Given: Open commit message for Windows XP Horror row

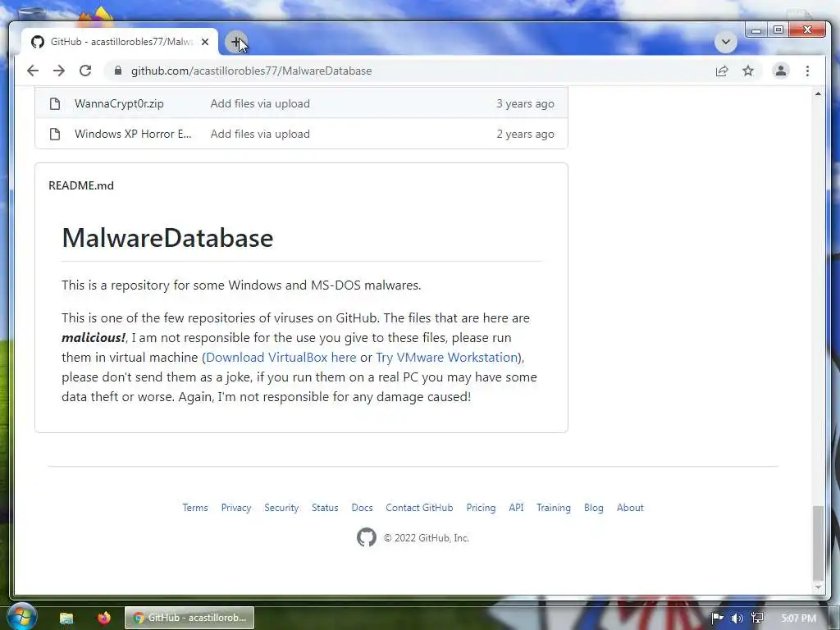Looking at the screenshot, I should click(x=260, y=134).
